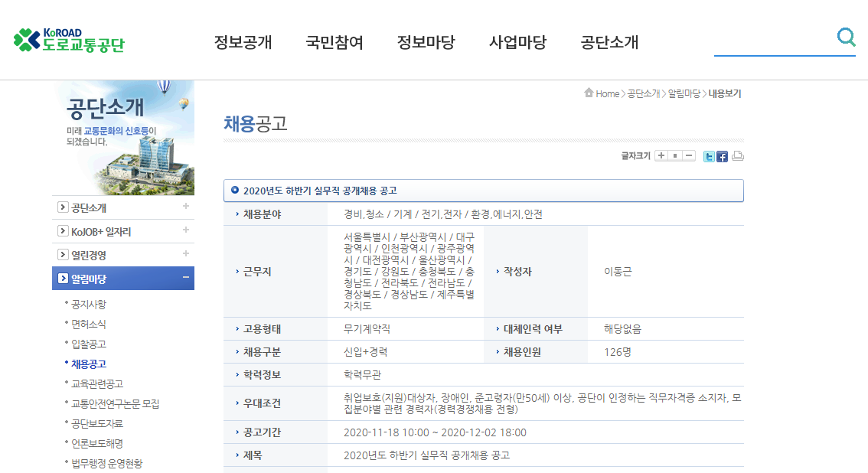Print the 채용공고 page using the printer icon
The height and width of the screenshot is (473, 868).
point(737,155)
